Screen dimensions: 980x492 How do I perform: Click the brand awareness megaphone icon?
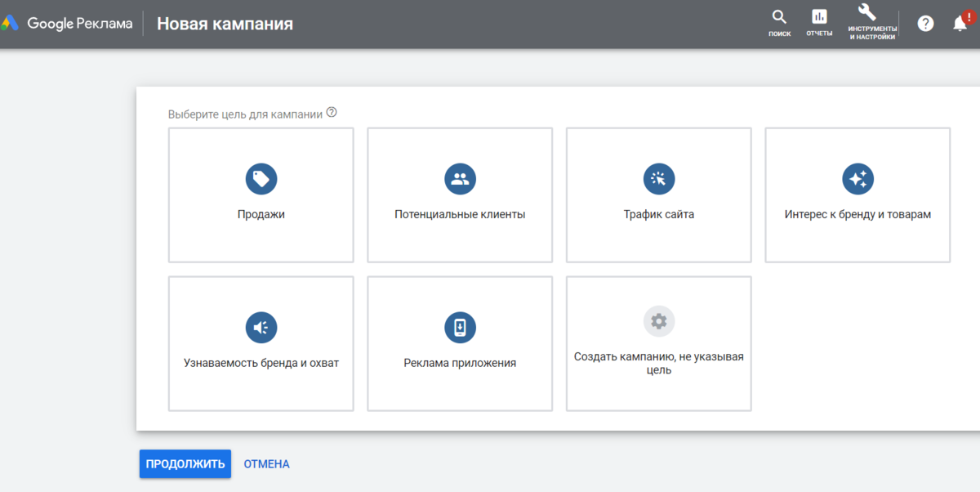click(x=261, y=328)
